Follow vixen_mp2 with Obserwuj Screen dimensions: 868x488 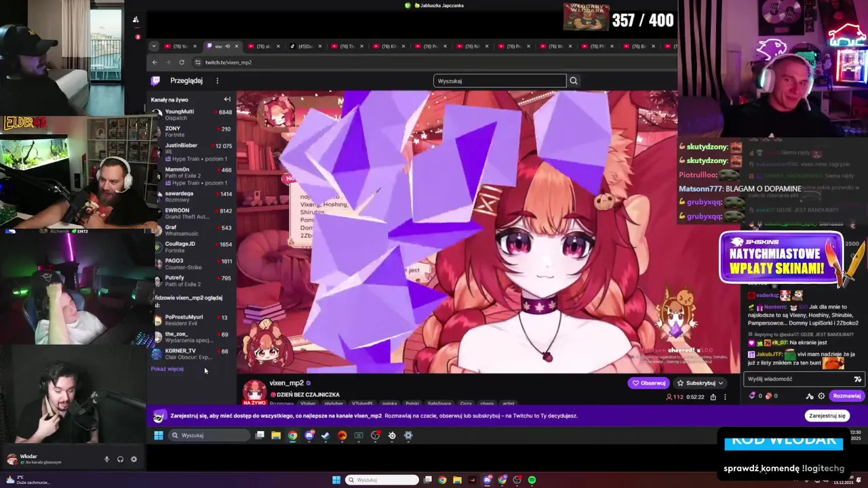pyautogui.click(x=649, y=383)
